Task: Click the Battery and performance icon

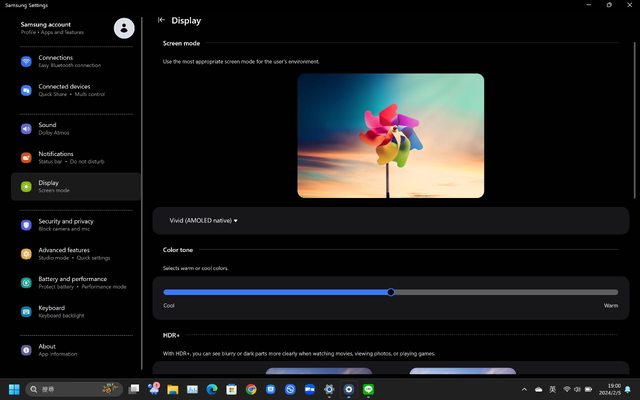Action: [x=26, y=283]
